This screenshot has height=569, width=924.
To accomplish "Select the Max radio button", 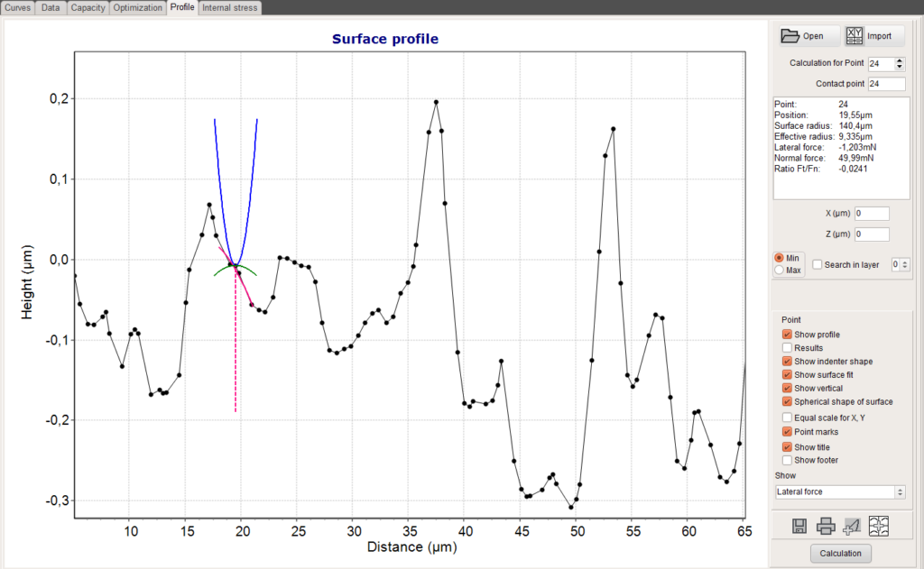I will (780, 271).
